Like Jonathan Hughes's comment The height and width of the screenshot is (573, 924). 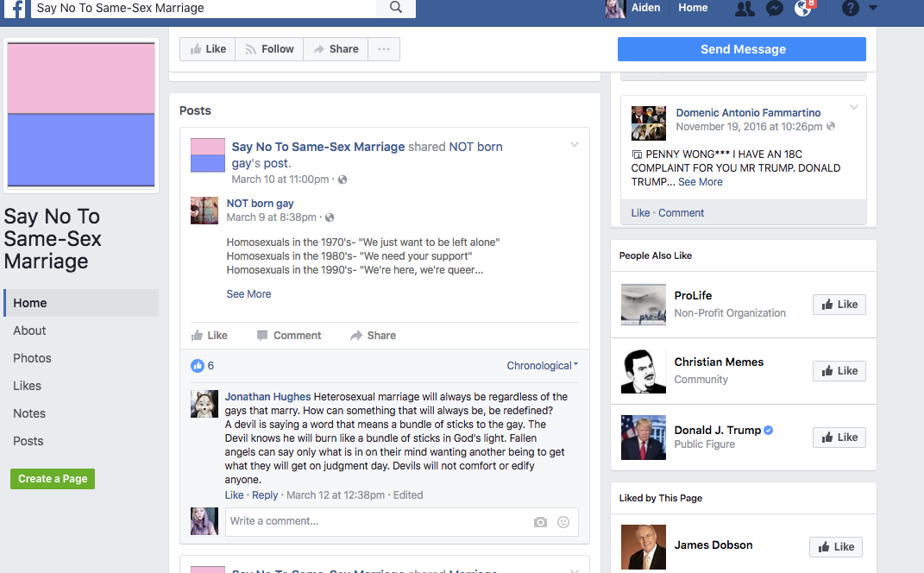click(234, 495)
